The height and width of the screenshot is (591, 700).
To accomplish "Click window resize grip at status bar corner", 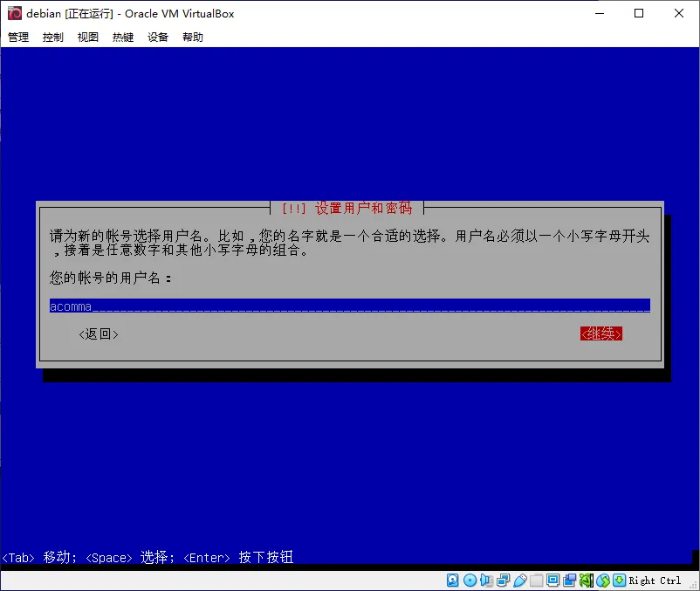I will click(x=694, y=585).
